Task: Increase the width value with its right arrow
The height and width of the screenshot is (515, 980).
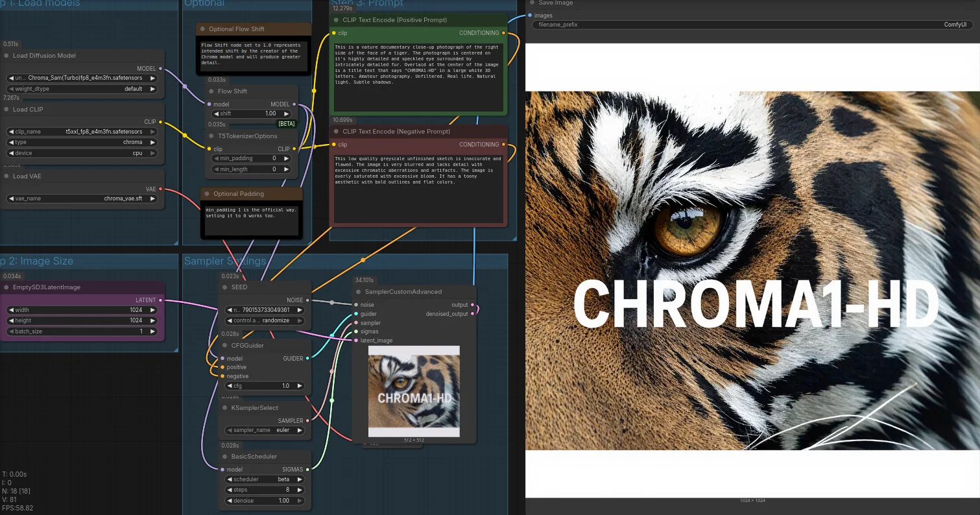Action: [x=152, y=310]
